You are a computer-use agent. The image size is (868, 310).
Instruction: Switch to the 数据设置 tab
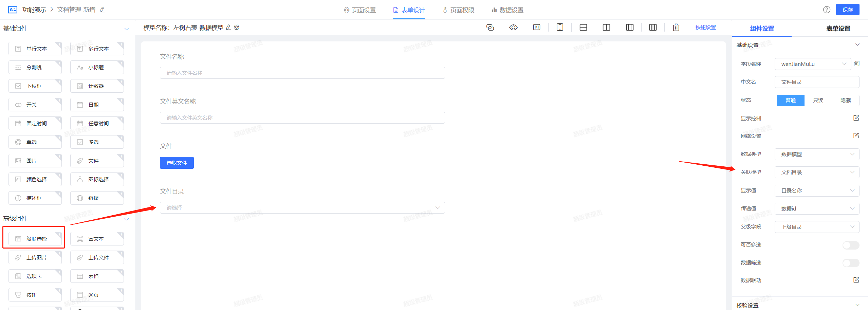tap(507, 10)
